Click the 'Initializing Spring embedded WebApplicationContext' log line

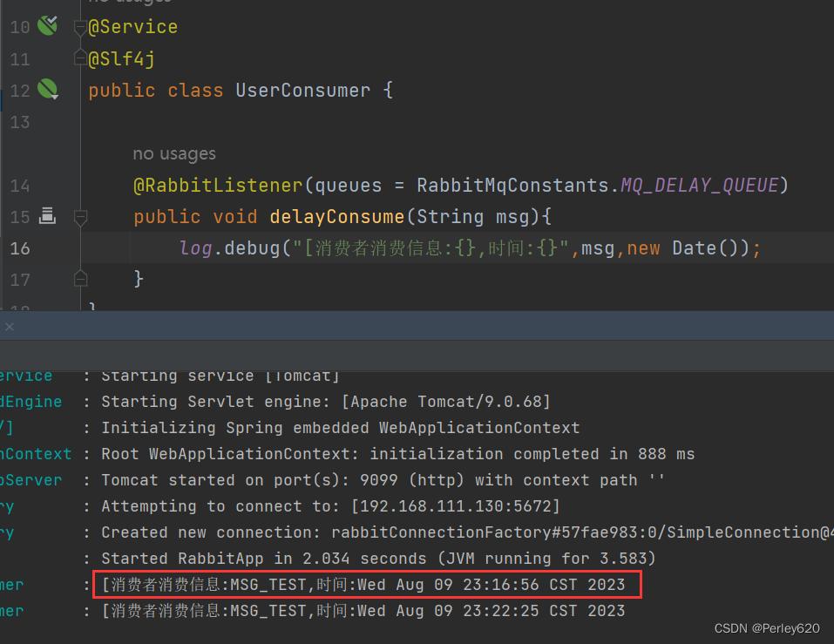coord(341,428)
